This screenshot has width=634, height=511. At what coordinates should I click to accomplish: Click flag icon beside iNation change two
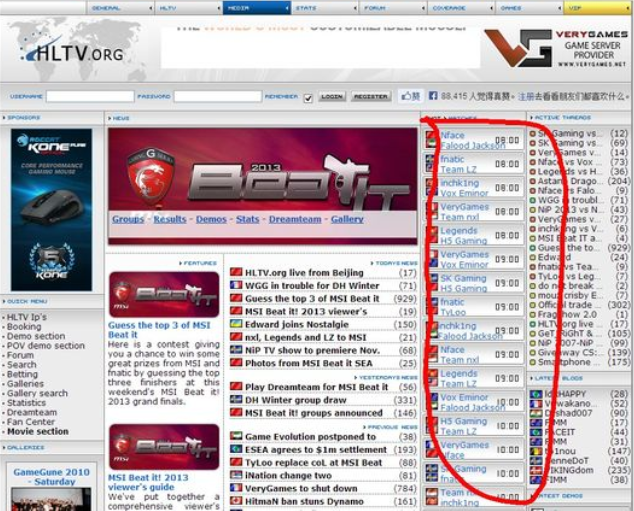236,475
